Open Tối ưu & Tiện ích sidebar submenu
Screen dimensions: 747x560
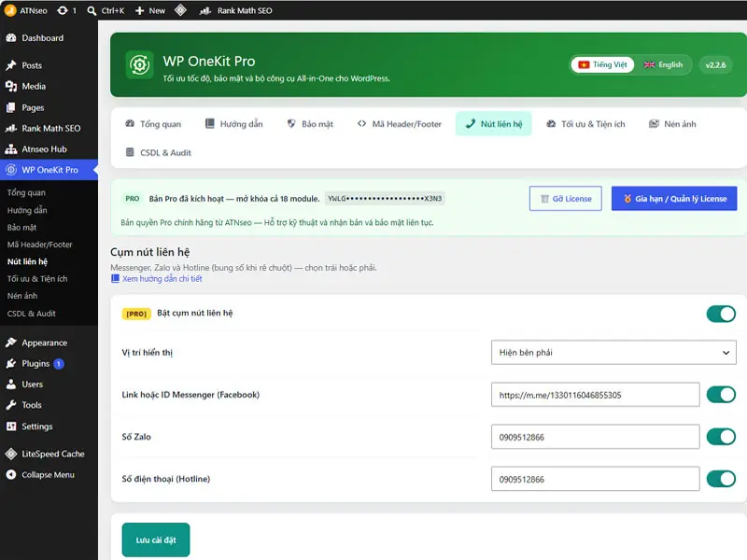point(37,278)
